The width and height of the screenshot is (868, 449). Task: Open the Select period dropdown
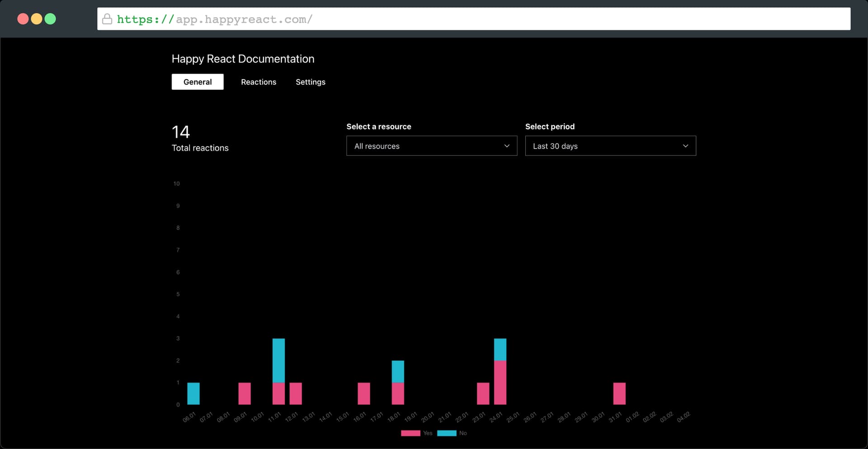pyautogui.click(x=610, y=146)
